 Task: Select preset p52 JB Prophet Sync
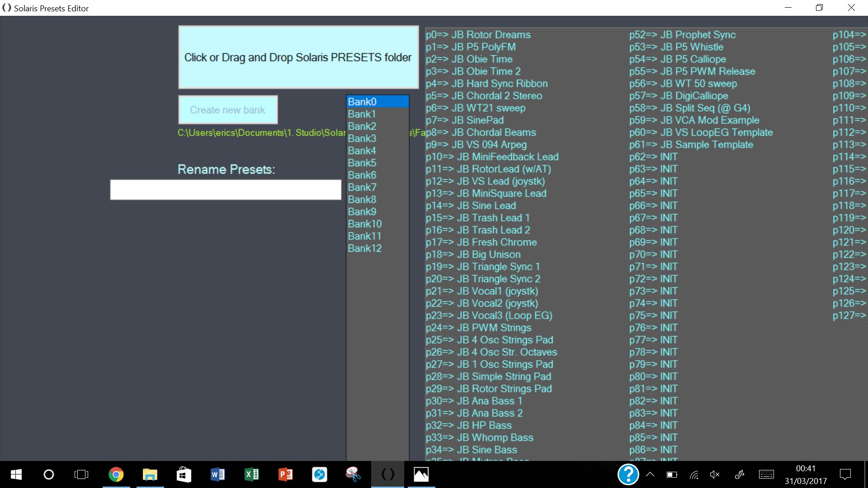pos(683,35)
